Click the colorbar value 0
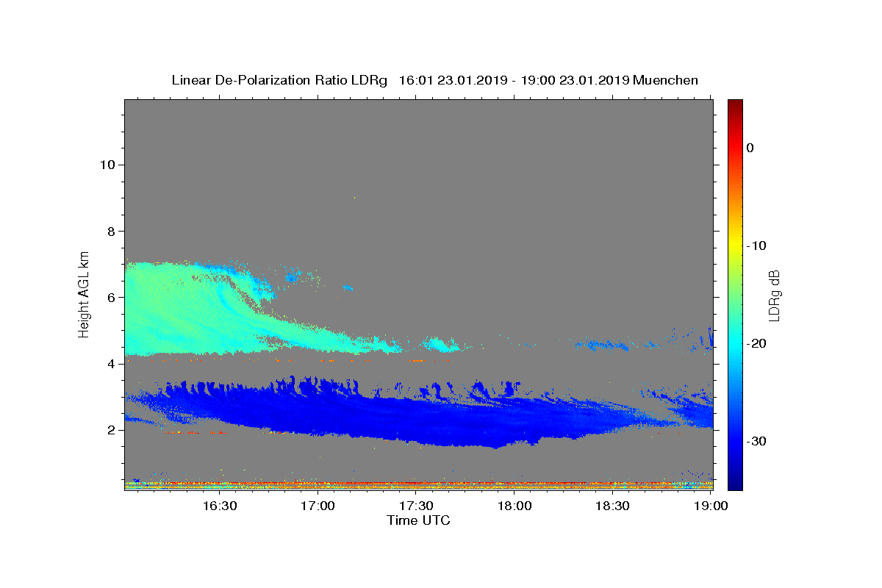The image size is (882, 588). [x=750, y=148]
